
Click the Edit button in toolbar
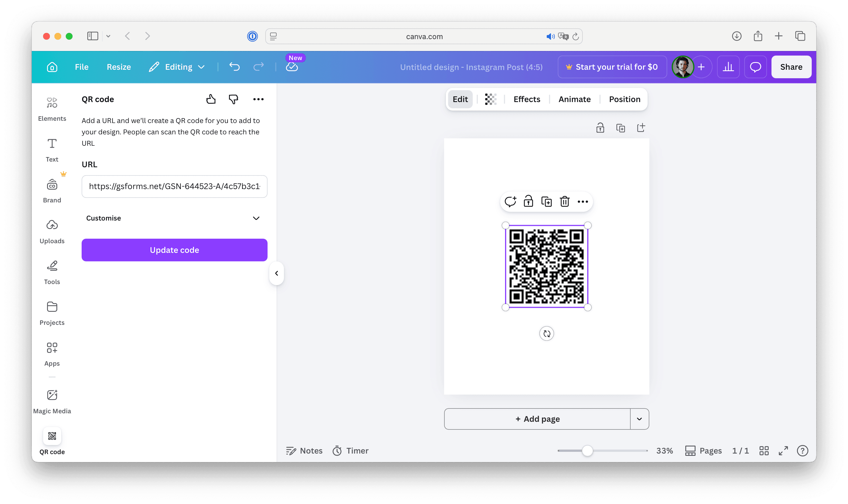460,99
